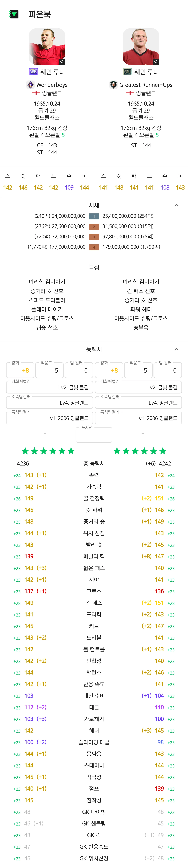Click the WB season badge icon

(x=33, y=72)
